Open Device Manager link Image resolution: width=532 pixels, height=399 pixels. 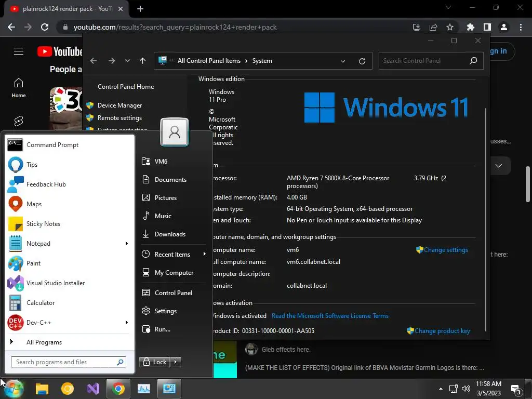point(120,105)
